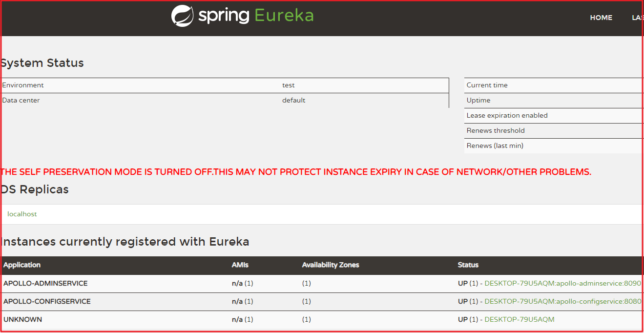644x333 pixels.
Task: Select UP (1) status in APOLLO-CONFIGSERVICE row
Action: tap(468, 301)
